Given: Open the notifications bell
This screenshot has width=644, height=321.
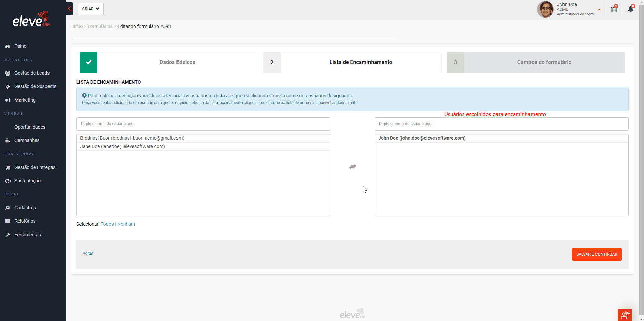Looking at the screenshot, I should click(631, 9).
